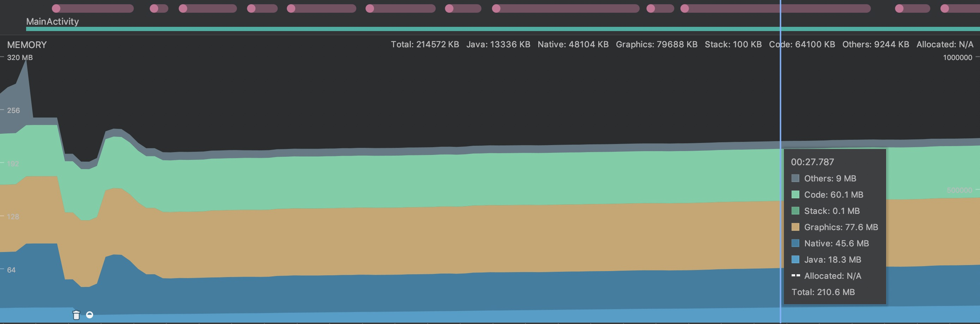Click the Total: 214572 KB legend entry
The width and height of the screenshot is (980, 324).
(x=425, y=44)
